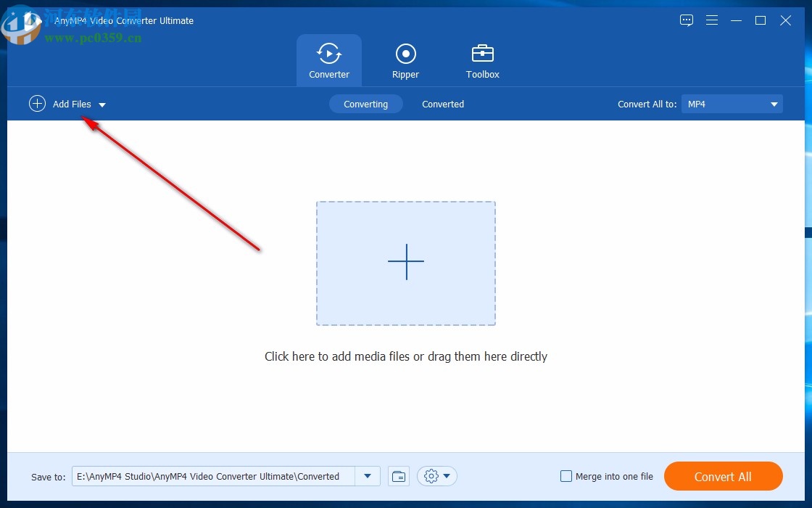Open the hamburger menu
This screenshot has height=508, width=812.
(712, 20)
